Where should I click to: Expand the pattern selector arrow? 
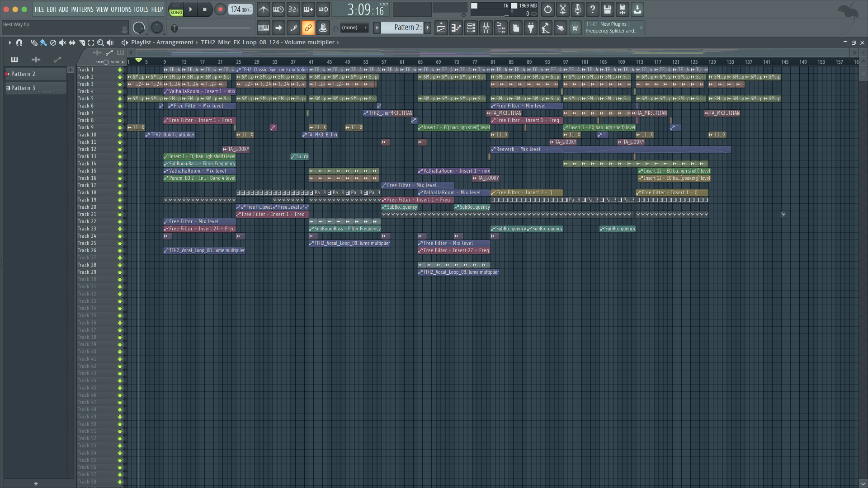coord(377,28)
